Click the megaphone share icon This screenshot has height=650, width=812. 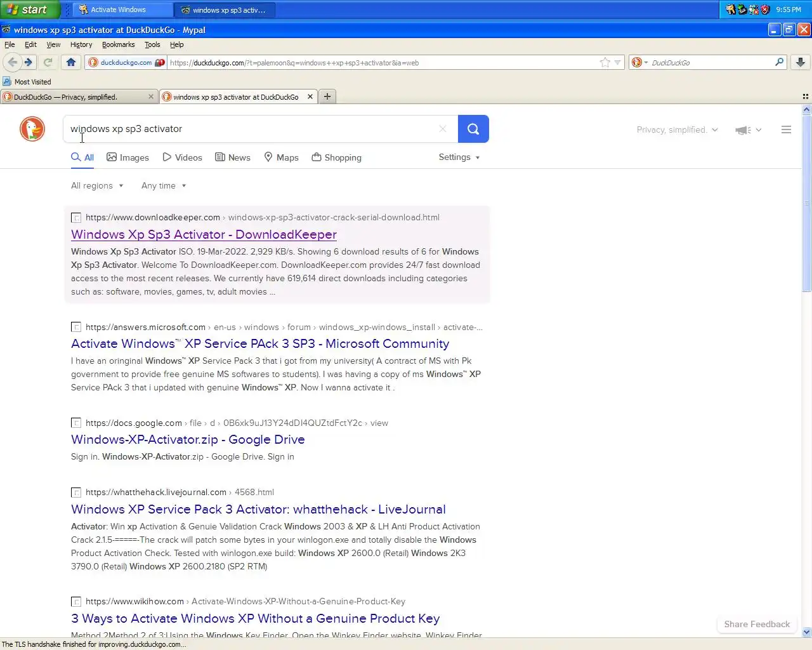click(743, 130)
